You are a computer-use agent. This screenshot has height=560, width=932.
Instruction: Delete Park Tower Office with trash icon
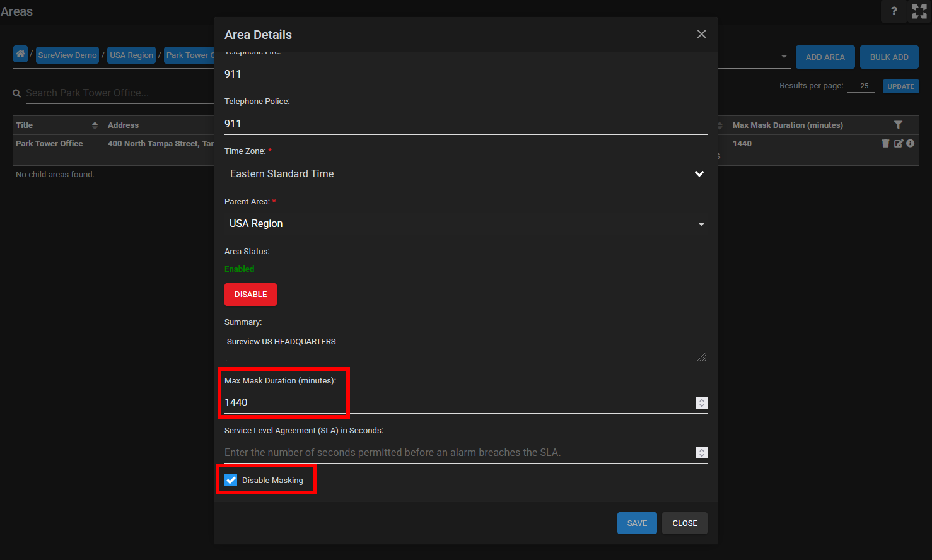point(885,144)
